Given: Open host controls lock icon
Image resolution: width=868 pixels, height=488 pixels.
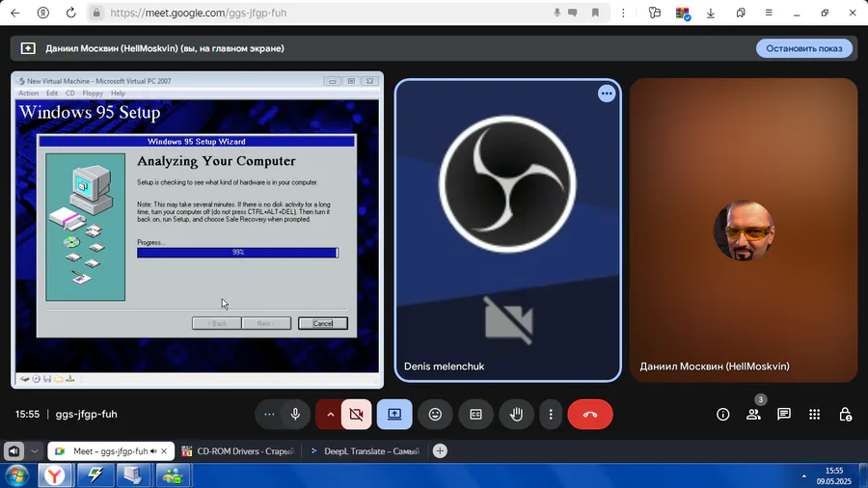Looking at the screenshot, I should pyautogui.click(x=845, y=415).
